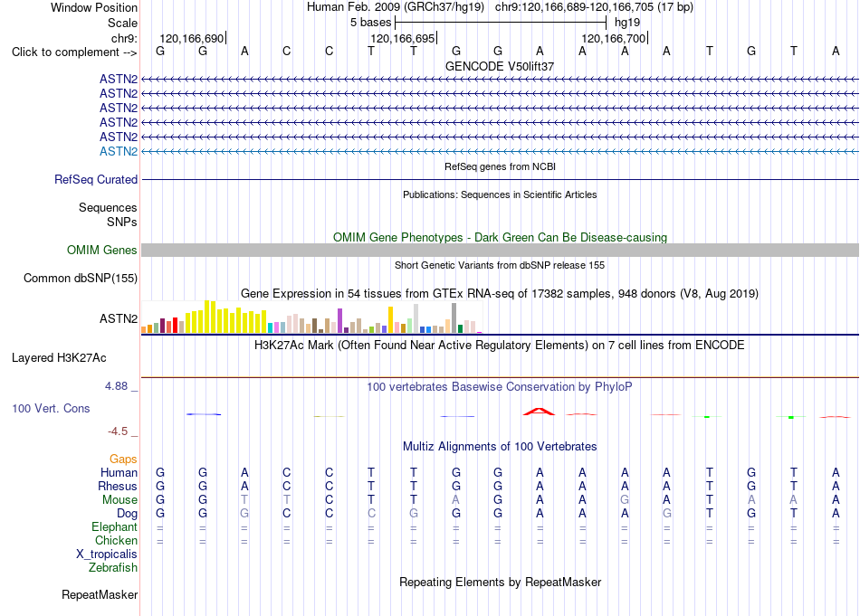
Task: Open the H3K27Ac Mark ENCODE track title
Action: pos(500,346)
